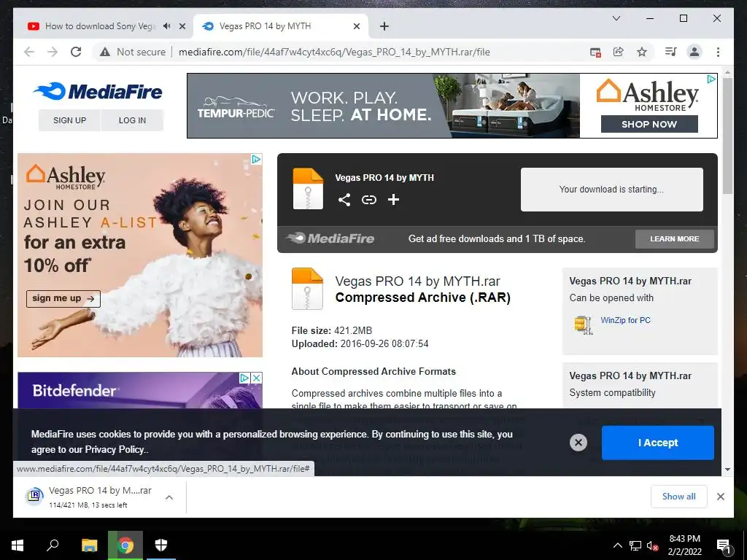Screen dimensions: 747x560
Task: Open the notification center icon
Action: click(724, 546)
